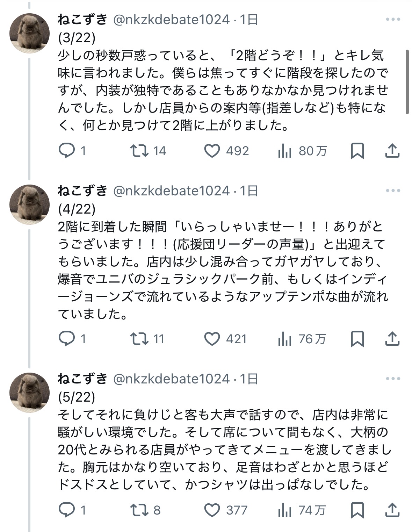
Task: Open ねこずき profile name in (5/22) post
Action: 82,379
